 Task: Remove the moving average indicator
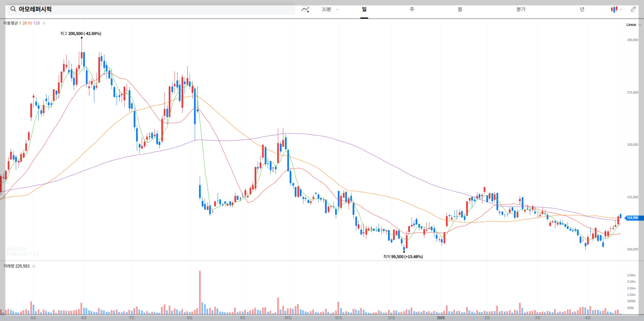coord(44,23)
